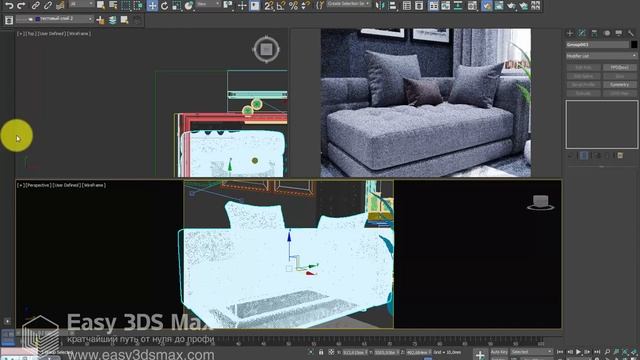The height and width of the screenshot is (360, 640).
Task: Apply the Symmetry modifier button
Action: coord(619,84)
